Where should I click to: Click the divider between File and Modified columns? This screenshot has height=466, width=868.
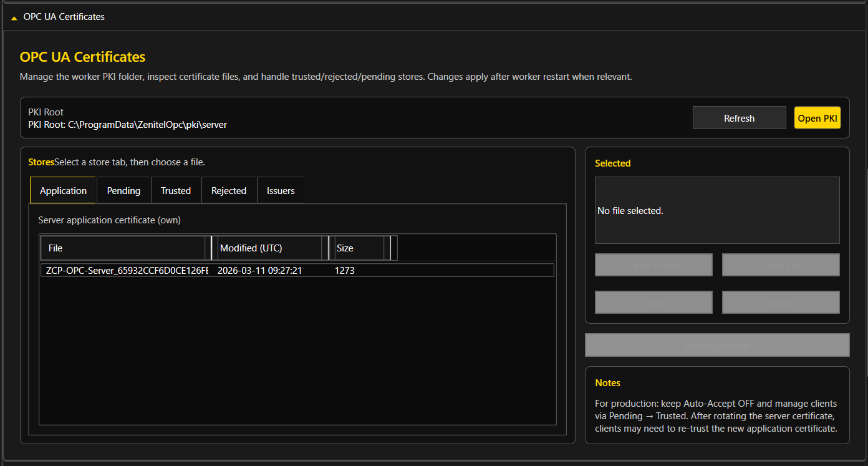click(x=211, y=248)
